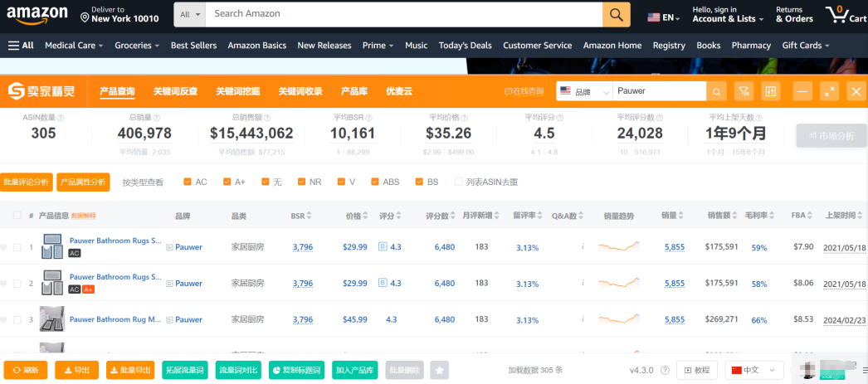
Task: Switch to the 优麦云 tab
Action: point(399,91)
